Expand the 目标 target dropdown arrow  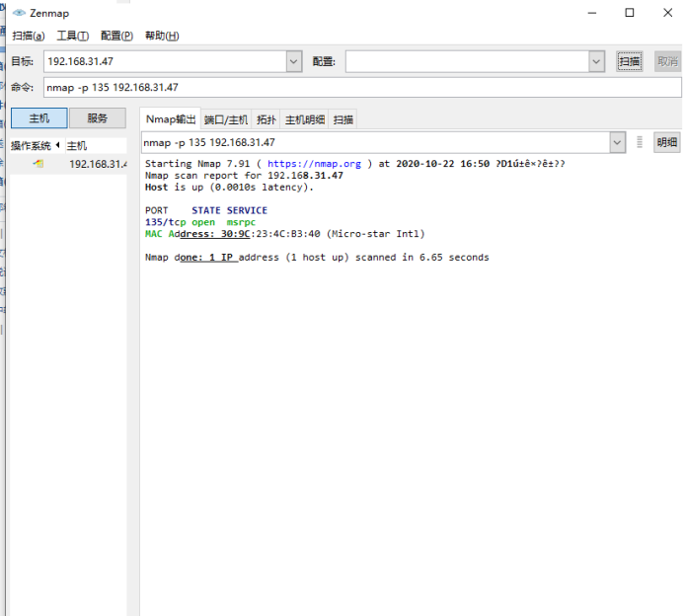point(294,61)
